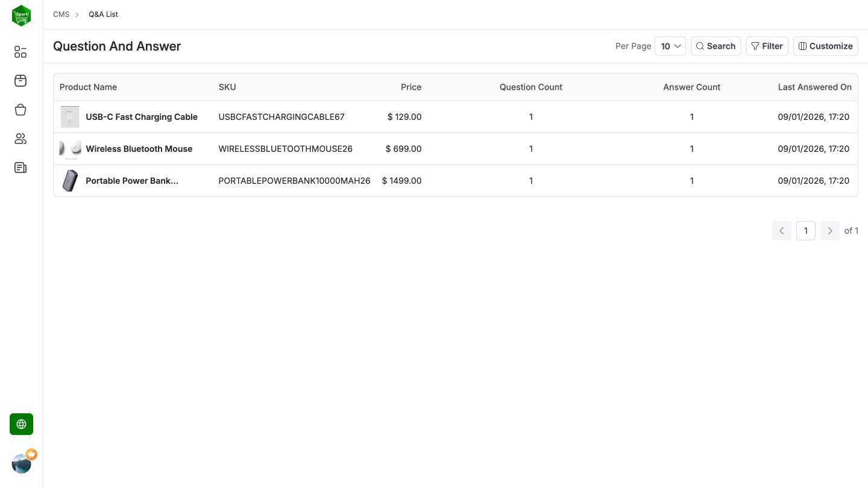This screenshot has height=488, width=868.
Task: Click the Wireless Bluetooth Mouse thumbnail
Action: (69, 149)
